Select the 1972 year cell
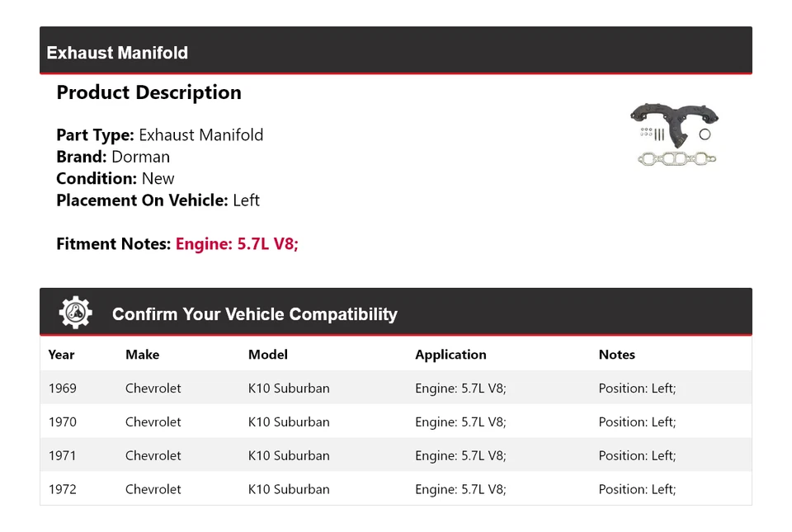The height and width of the screenshot is (532, 792). coord(63,489)
